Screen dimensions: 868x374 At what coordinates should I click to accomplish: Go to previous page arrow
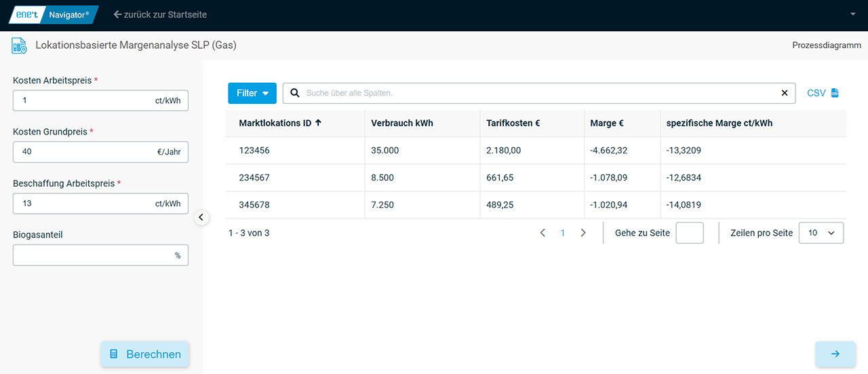(542, 233)
